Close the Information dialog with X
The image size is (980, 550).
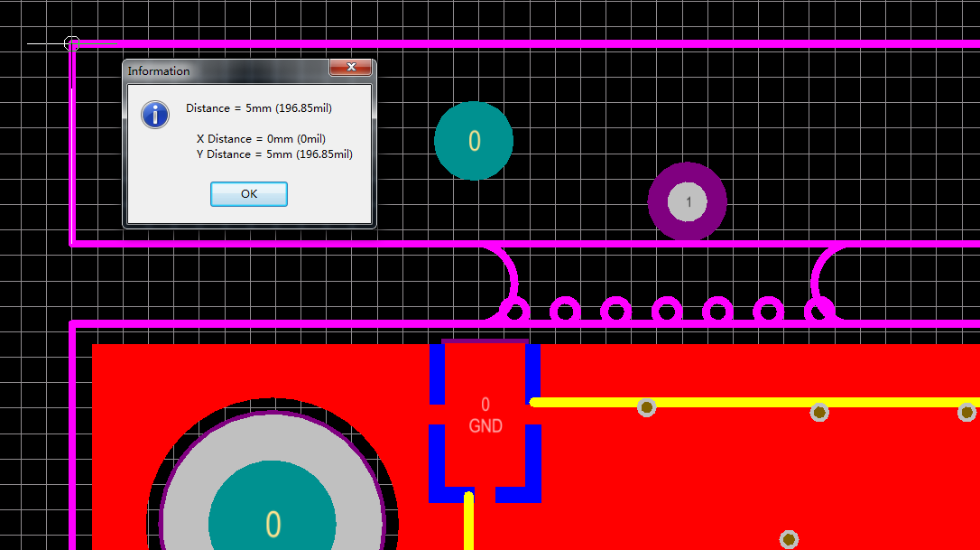351,68
